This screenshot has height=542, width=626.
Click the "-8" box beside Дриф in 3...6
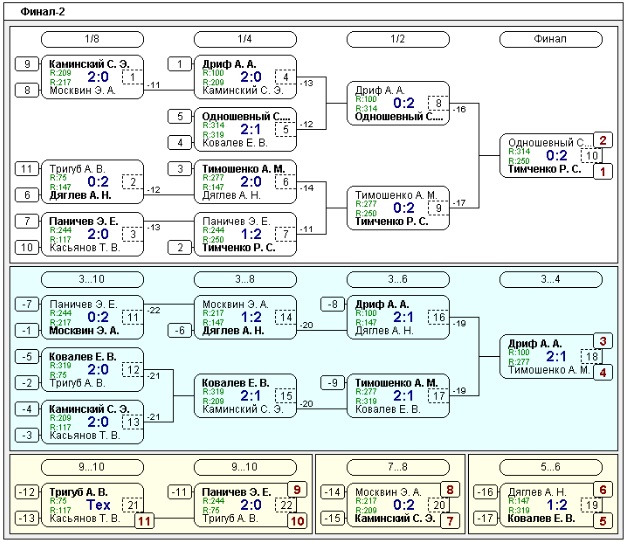point(333,304)
